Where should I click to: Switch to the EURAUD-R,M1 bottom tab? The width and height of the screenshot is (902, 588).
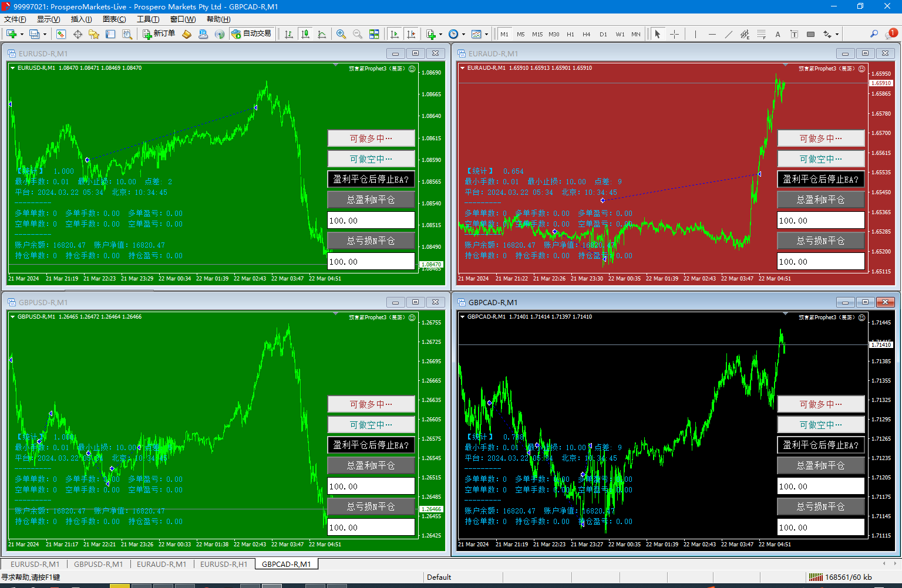(161, 565)
